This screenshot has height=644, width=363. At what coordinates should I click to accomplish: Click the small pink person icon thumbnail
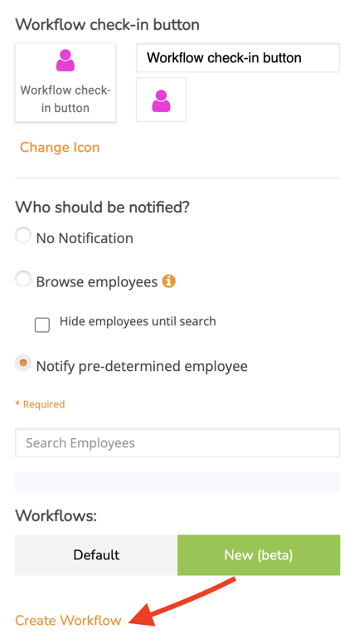[x=161, y=100]
